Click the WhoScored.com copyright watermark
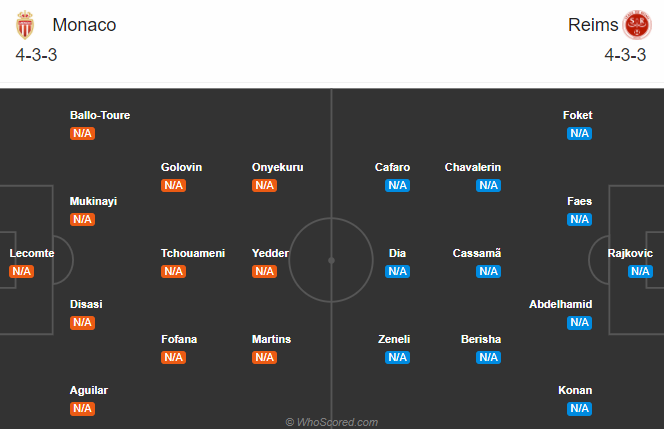The width and height of the screenshot is (664, 429). 332,422
